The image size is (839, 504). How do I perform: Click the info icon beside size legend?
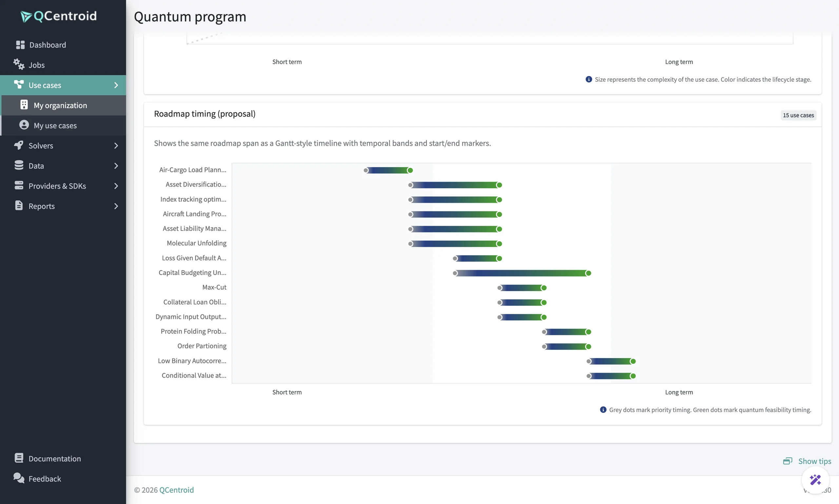tap(589, 79)
